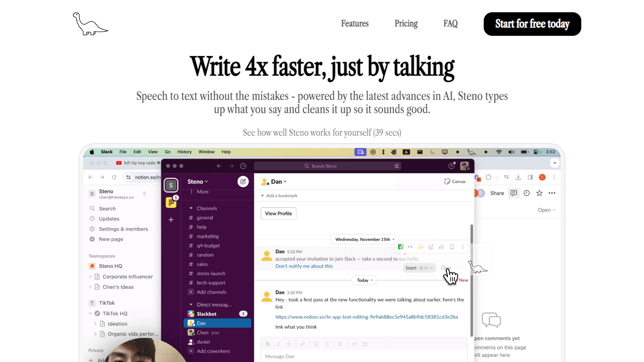Open the Steno workspace name dropdown
Screen dimensions: 644x362
[198, 181]
